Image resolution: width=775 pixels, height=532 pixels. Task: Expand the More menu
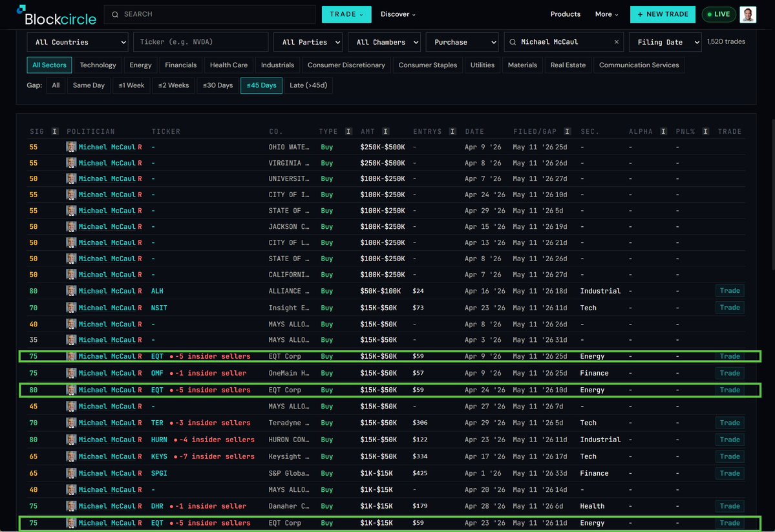coord(606,14)
